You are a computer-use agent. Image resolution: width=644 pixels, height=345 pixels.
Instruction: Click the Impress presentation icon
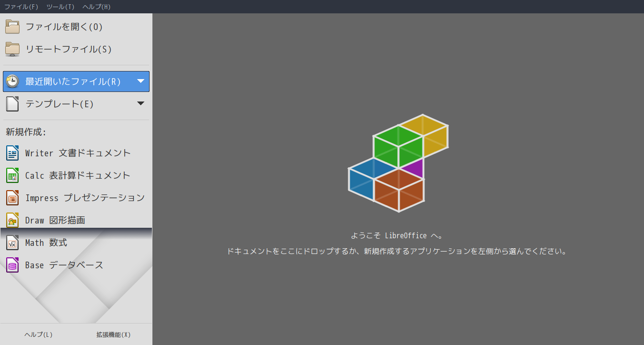[12, 198]
